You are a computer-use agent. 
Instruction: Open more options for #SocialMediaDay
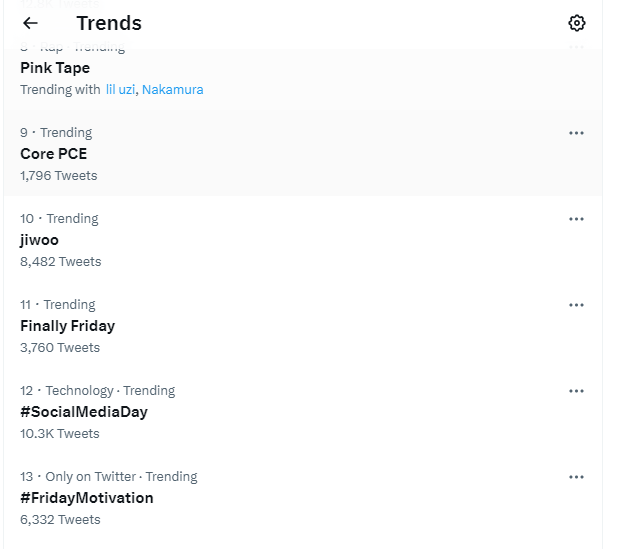coord(576,391)
